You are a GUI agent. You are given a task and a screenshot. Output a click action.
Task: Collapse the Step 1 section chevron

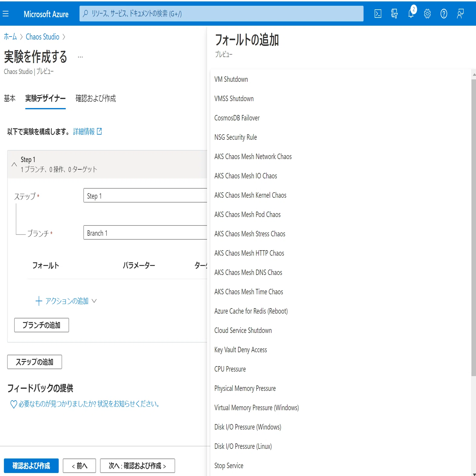click(14, 165)
